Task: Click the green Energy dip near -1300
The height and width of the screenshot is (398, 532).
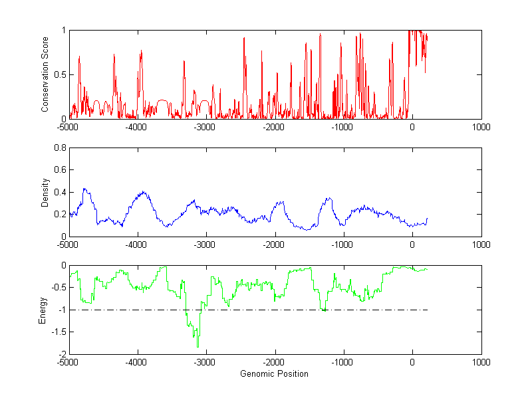Action: point(324,310)
